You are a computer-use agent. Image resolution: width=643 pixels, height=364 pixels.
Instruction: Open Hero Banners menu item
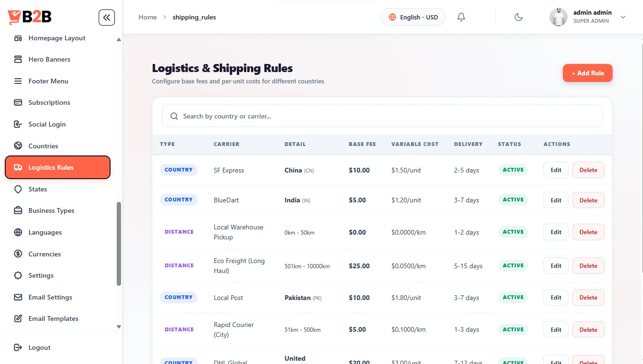click(x=58, y=59)
